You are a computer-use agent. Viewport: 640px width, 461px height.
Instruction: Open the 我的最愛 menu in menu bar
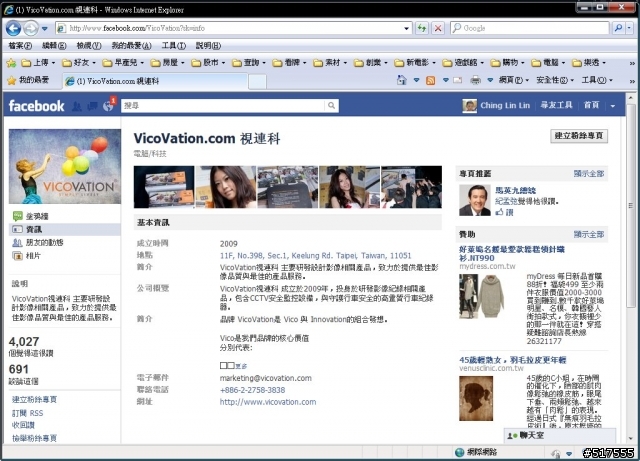(x=131, y=45)
